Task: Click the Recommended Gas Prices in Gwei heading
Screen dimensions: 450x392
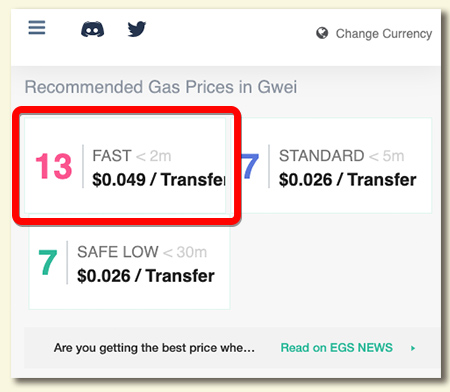Action: point(161,87)
